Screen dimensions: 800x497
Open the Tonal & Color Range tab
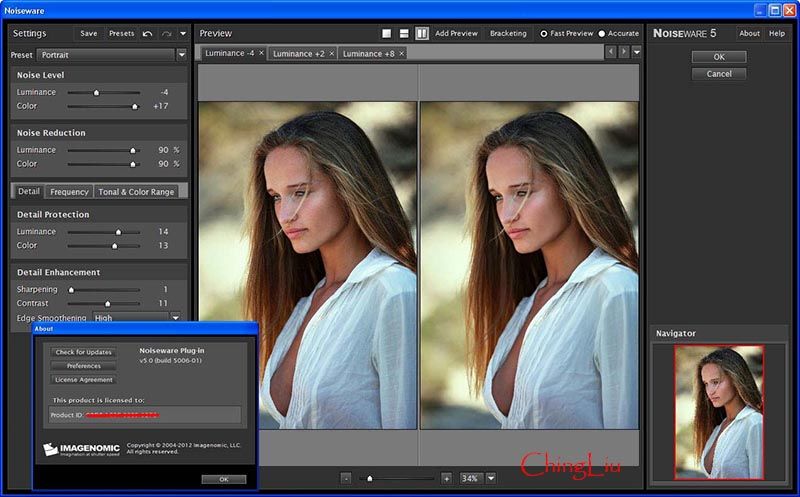[x=135, y=192]
